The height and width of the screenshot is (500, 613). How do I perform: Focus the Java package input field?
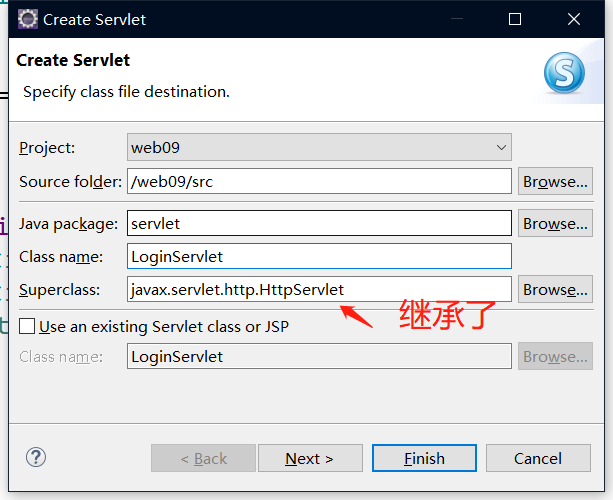click(x=319, y=224)
